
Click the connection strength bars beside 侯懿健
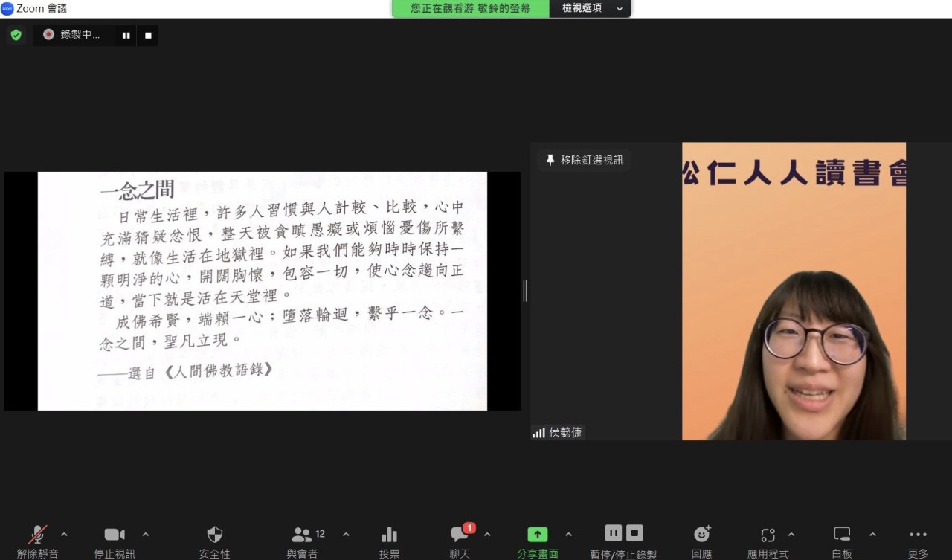pyautogui.click(x=538, y=432)
